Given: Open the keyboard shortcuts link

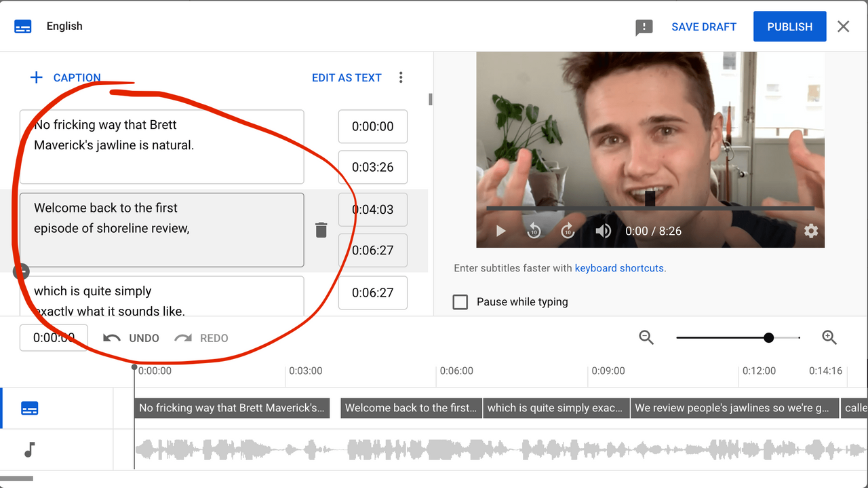Looking at the screenshot, I should tap(619, 268).
